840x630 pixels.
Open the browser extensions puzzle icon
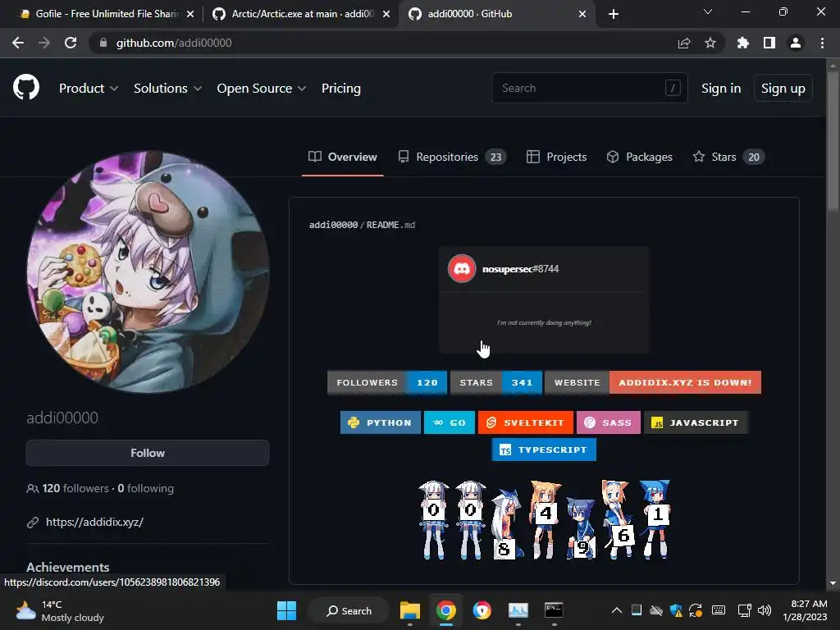pos(743,43)
